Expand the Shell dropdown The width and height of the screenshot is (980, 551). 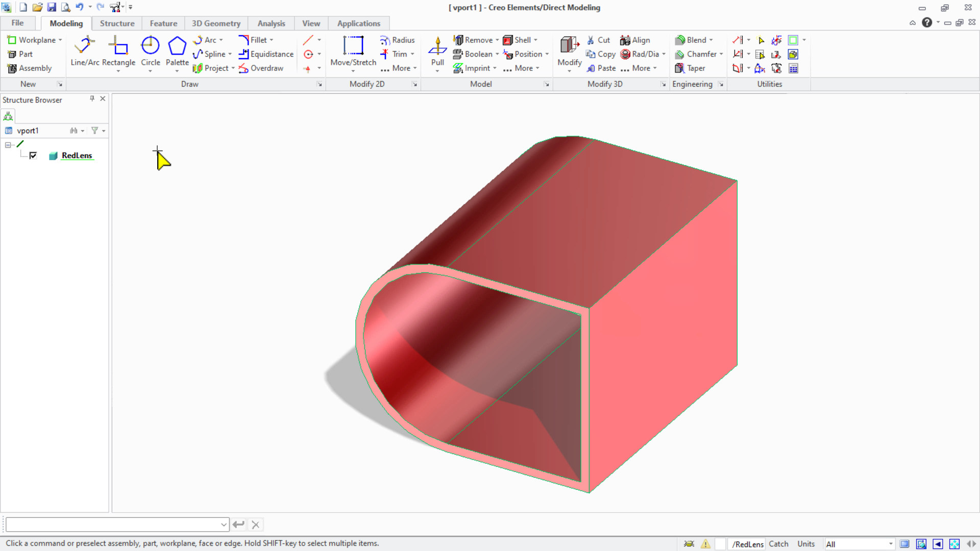535,40
